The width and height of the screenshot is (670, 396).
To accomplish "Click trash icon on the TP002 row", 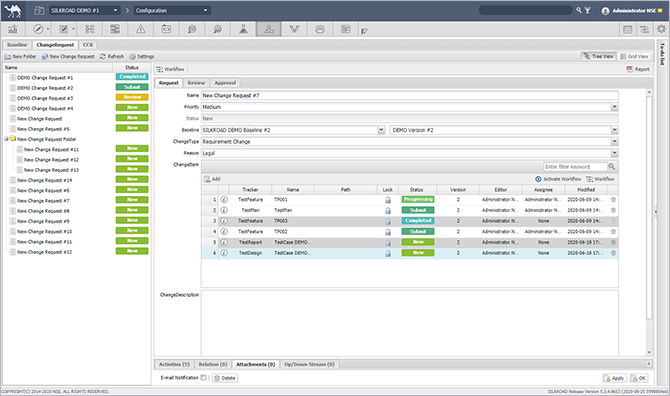I will (613, 232).
